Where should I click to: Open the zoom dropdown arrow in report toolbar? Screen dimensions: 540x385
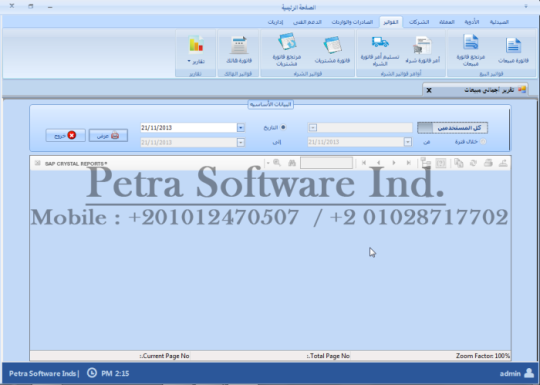point(268,163)
